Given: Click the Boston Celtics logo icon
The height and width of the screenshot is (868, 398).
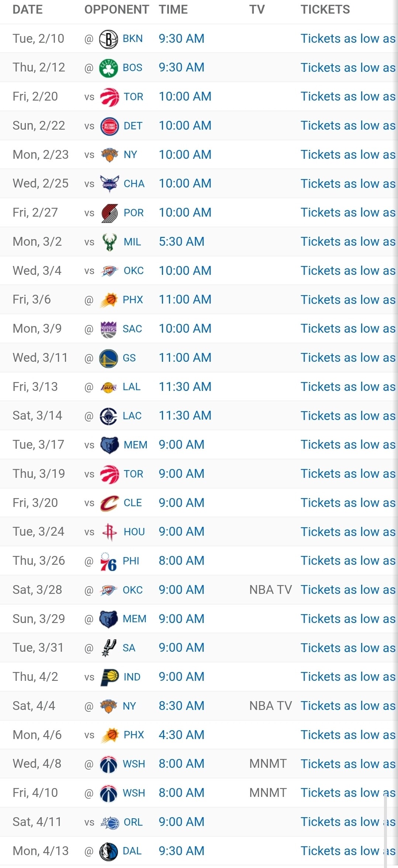Looking at the screenshot, I should [x=108, y=68].
